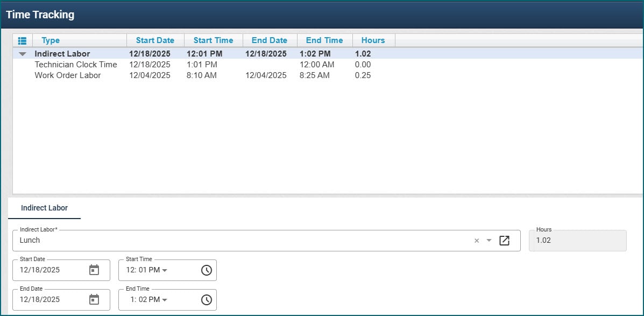
Task: Open the Start Date calendar picker
Action: pos(94,270)
